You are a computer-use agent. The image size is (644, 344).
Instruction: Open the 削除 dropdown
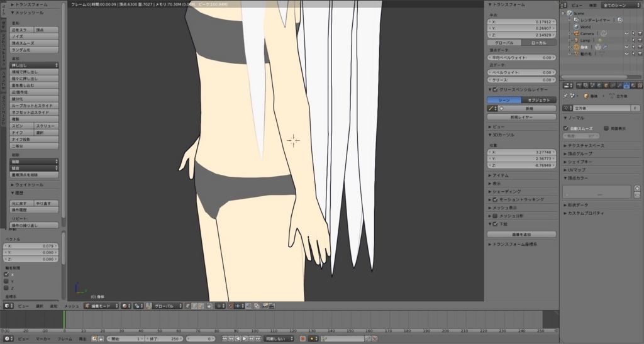tap(34, 162)
